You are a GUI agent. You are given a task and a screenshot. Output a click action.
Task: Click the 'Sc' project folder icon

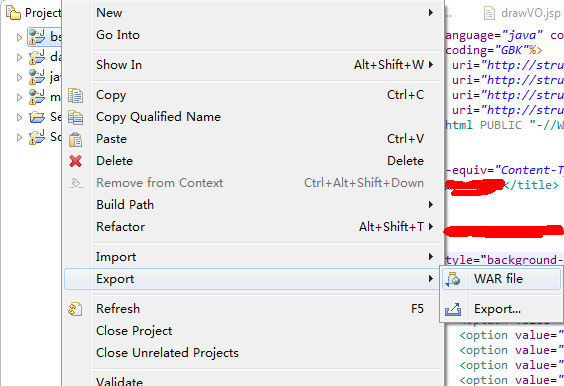point(37,137)
